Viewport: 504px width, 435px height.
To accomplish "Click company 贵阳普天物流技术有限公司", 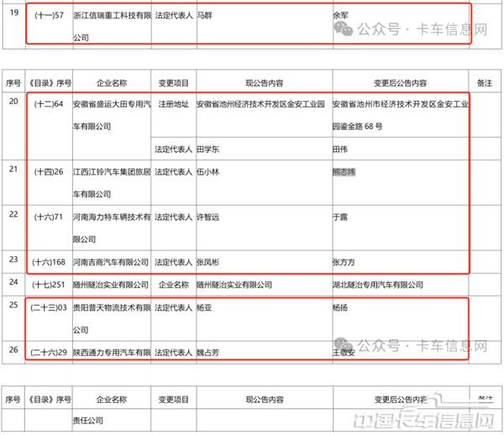I will point(112,319).
